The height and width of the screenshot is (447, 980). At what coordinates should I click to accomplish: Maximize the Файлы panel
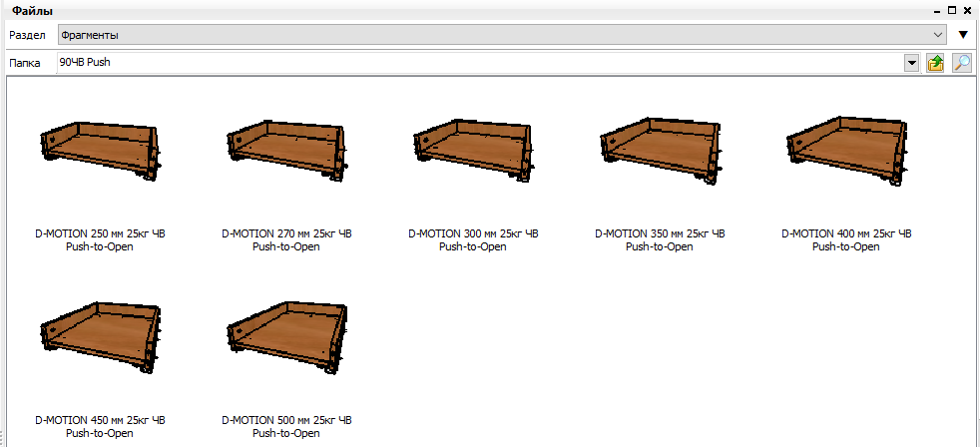pyautogui.click(x=951, y=10)
